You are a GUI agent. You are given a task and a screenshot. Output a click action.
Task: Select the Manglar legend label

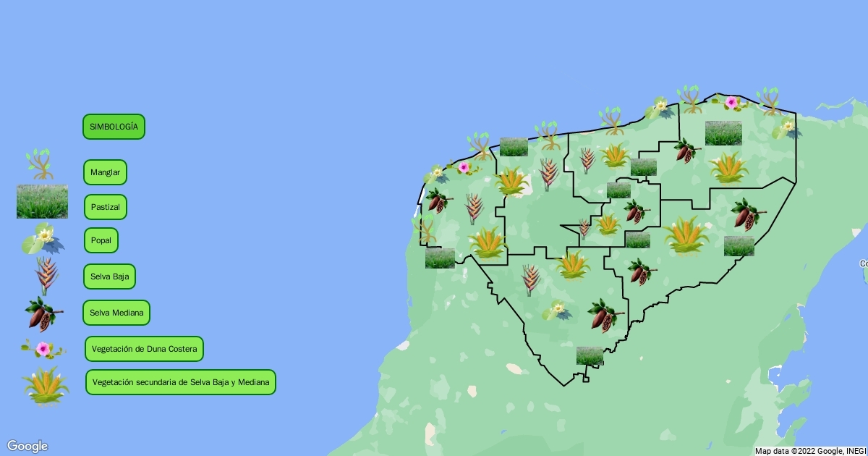point(105,172)
